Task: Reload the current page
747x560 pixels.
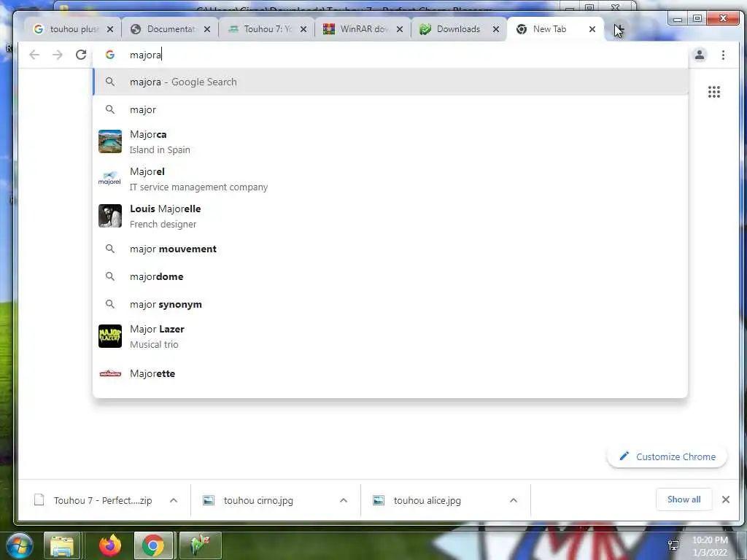Action: click(81, 55)
